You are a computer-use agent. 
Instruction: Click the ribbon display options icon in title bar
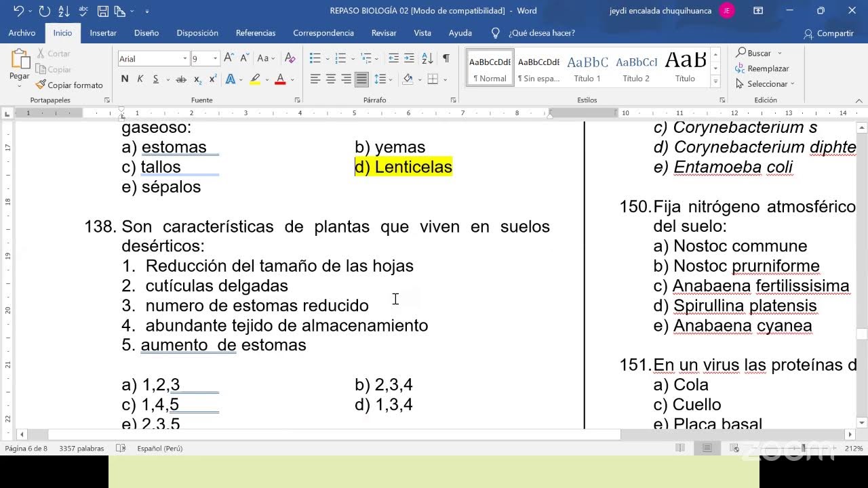click(758, 11)
